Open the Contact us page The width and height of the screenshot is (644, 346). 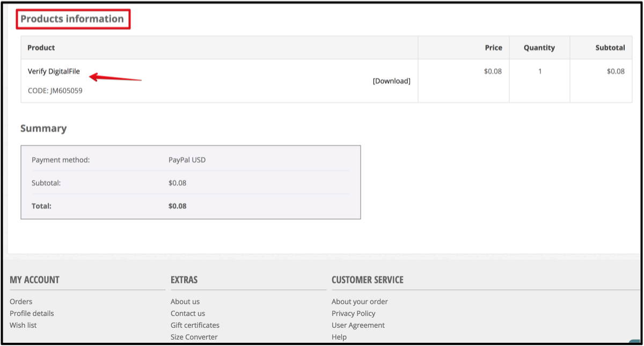click(x=187, y=313)
